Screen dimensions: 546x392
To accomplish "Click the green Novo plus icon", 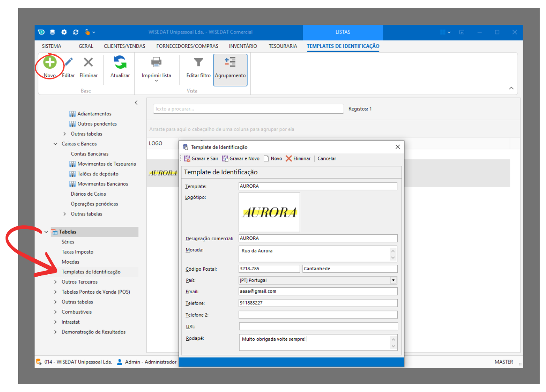I will point(50,62).
